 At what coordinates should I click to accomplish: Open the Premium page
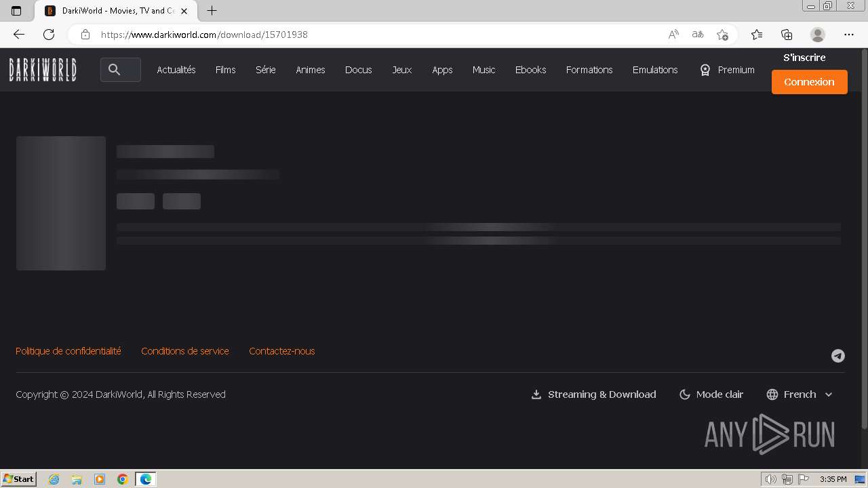click(727, 70)
